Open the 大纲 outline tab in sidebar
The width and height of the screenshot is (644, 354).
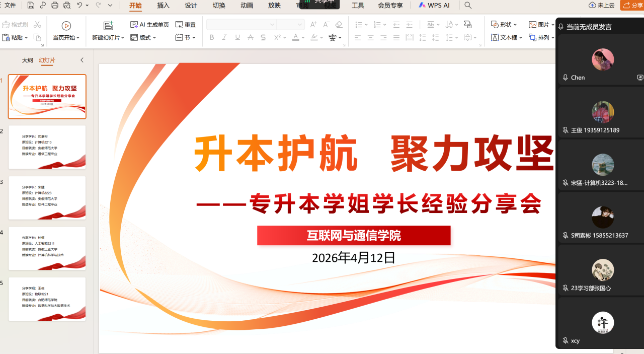click(27, 60)
